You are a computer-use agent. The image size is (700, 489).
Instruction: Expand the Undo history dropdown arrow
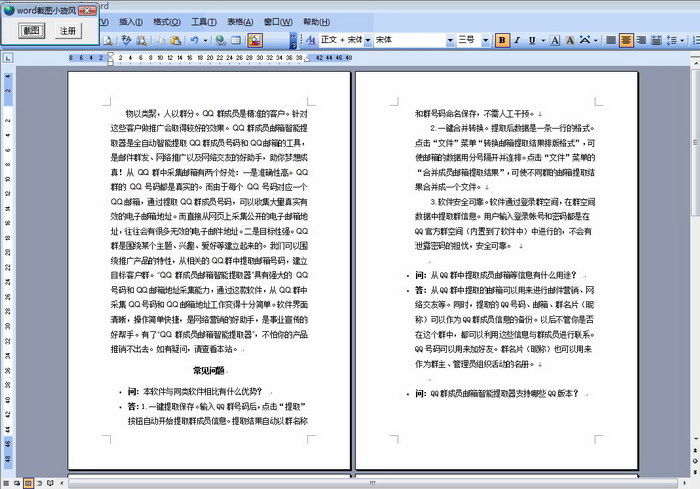pos(205,40)
